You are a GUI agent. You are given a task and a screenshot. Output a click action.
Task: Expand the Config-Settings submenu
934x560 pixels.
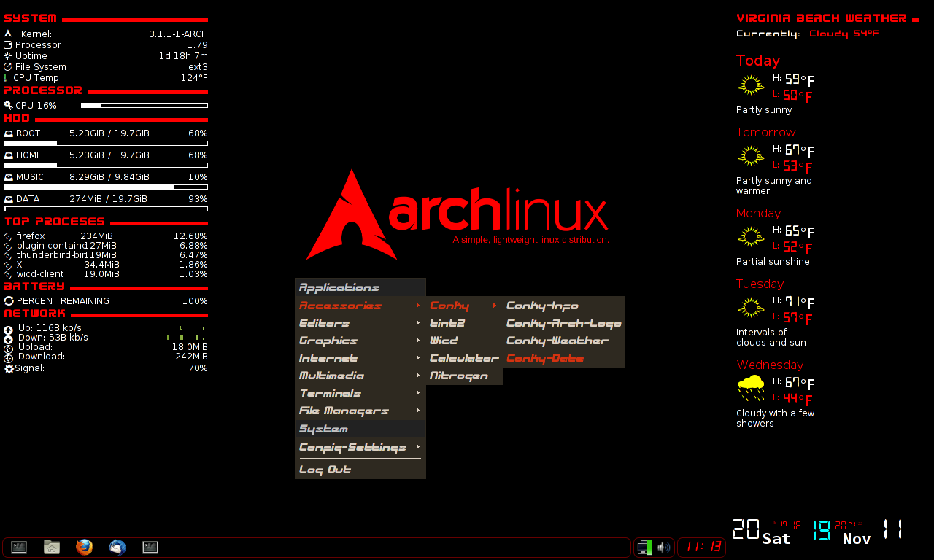coord(360,447)
